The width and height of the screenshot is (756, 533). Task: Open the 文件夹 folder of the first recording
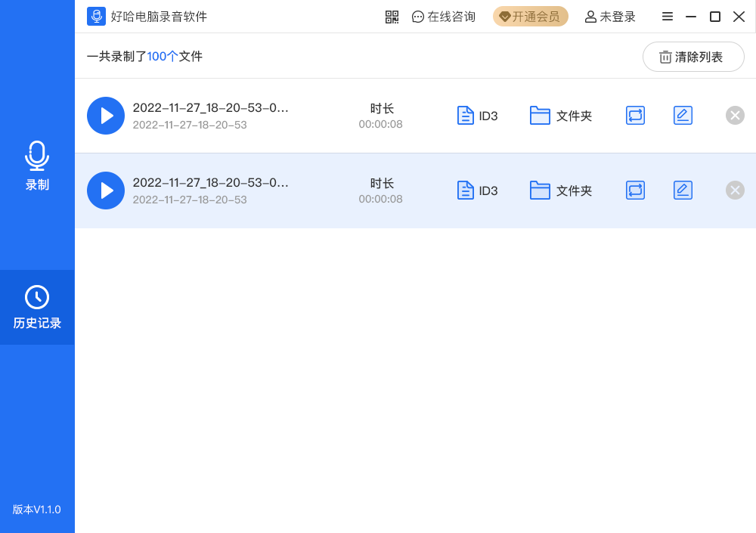(562, 115)
